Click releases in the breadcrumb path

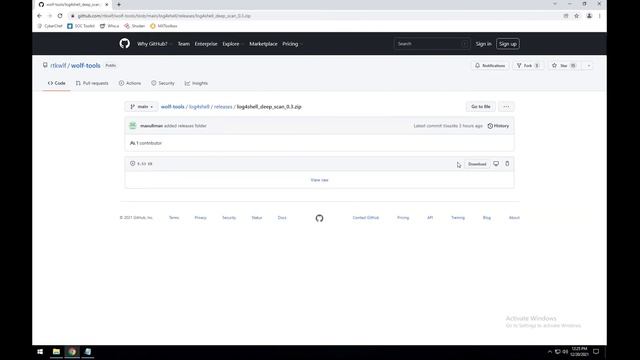tap(223, 107)
